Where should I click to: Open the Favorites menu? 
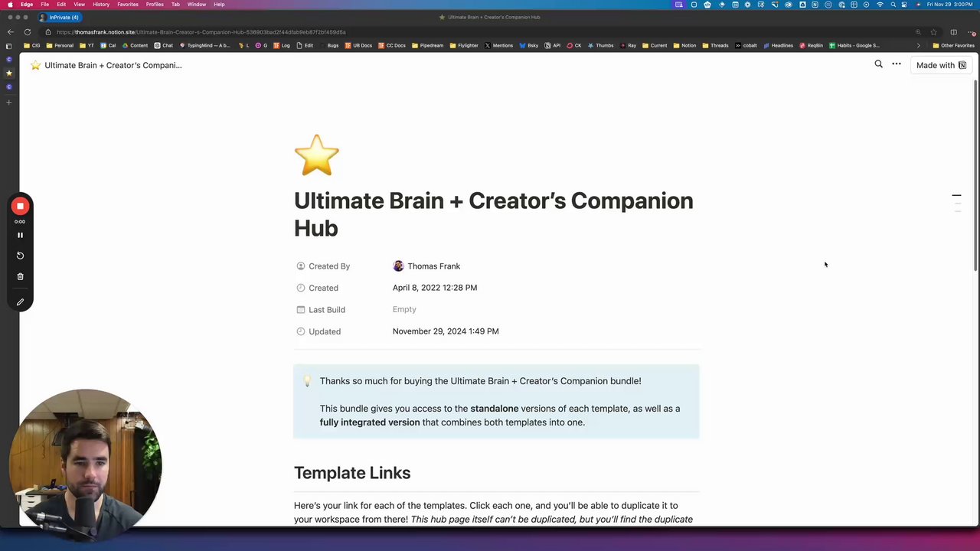coord(128,5)
